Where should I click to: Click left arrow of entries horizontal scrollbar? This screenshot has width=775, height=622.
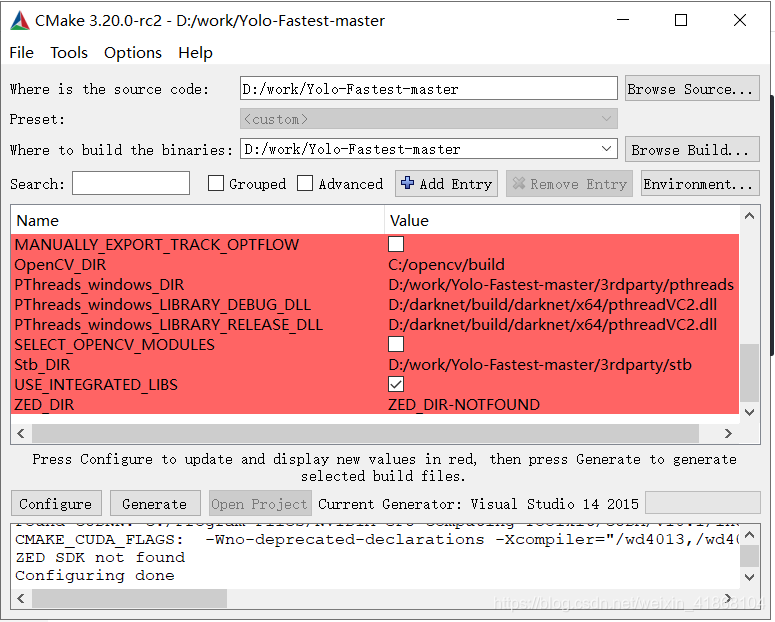(x=21, y=434)
